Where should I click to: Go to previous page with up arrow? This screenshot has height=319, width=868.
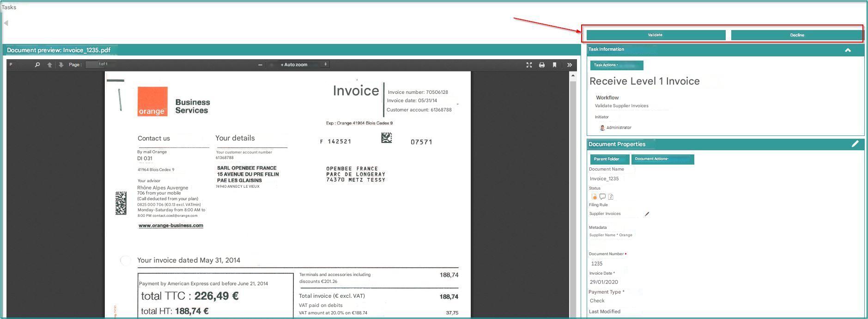tap(50, 65)
